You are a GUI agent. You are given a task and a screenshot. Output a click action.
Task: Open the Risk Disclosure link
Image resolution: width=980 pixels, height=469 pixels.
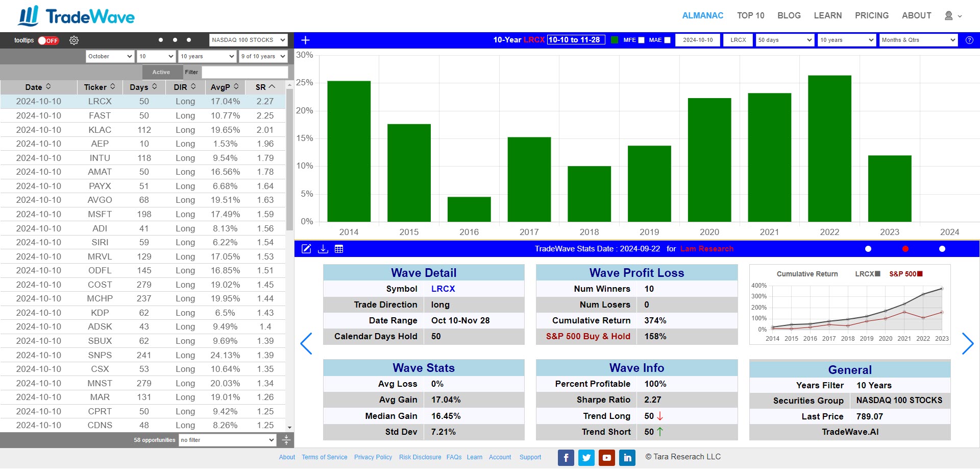[420, 457]
